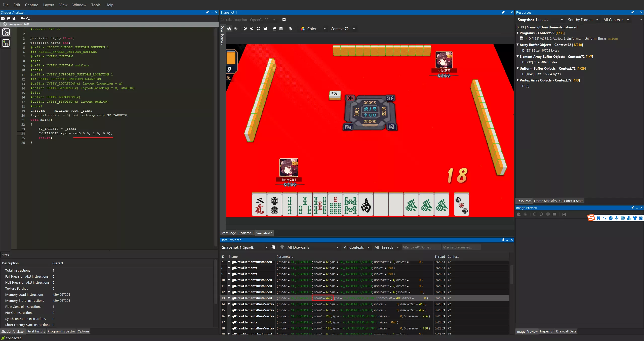
Task: Click the refresh shader icon
Action: pos(28,18)
